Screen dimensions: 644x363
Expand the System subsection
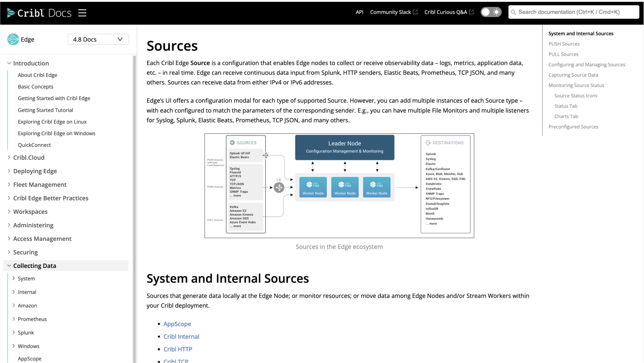14,278
